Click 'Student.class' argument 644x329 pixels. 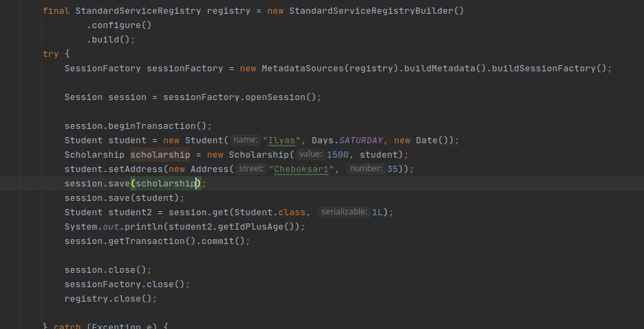270,212
